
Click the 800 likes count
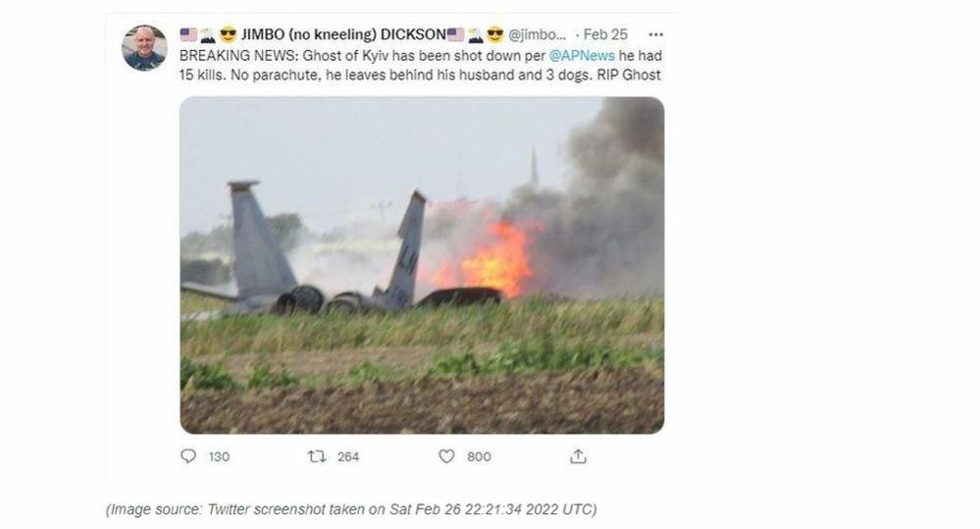[479, 457]
